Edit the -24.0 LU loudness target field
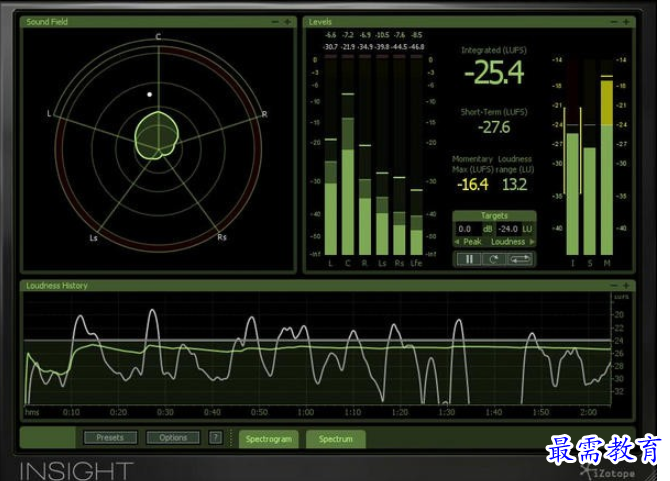The image size is (670, 481). [x=508, y=229]
